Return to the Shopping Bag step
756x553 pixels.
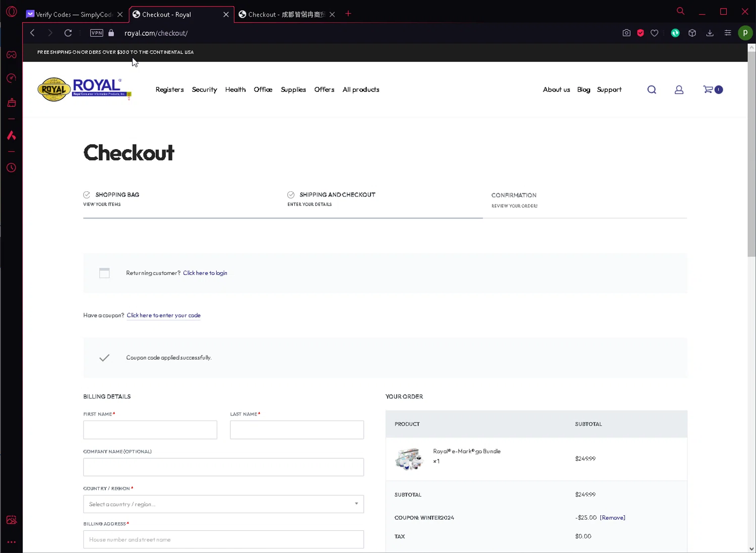coord(117,195)
